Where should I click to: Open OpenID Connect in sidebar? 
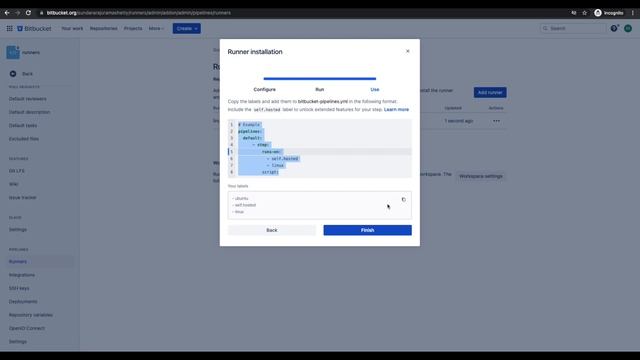point(27,328)
